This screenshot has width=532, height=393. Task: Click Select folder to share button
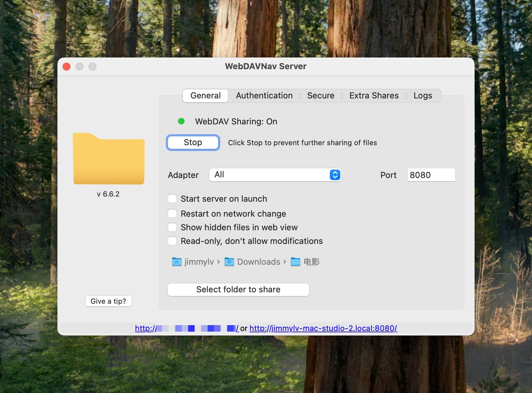click(x=238, y=289)
